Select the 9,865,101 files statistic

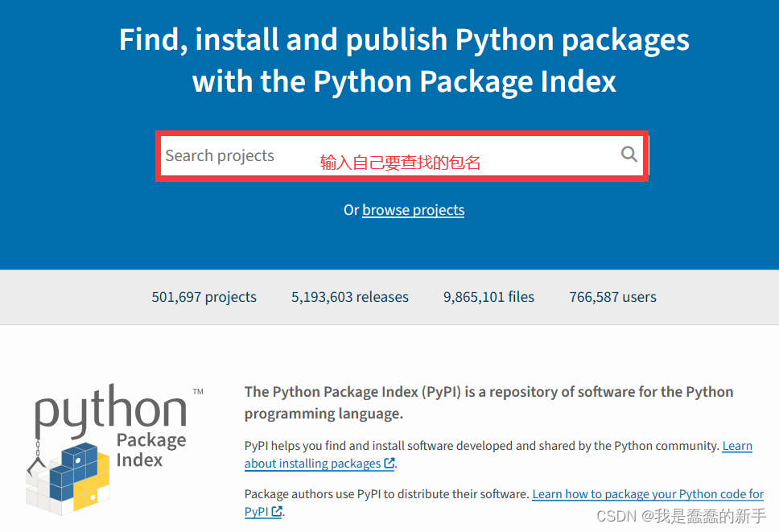tap(488, 297)
